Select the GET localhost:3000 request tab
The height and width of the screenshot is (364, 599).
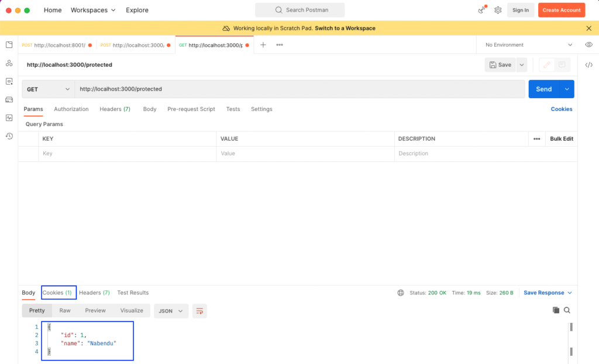214,45
